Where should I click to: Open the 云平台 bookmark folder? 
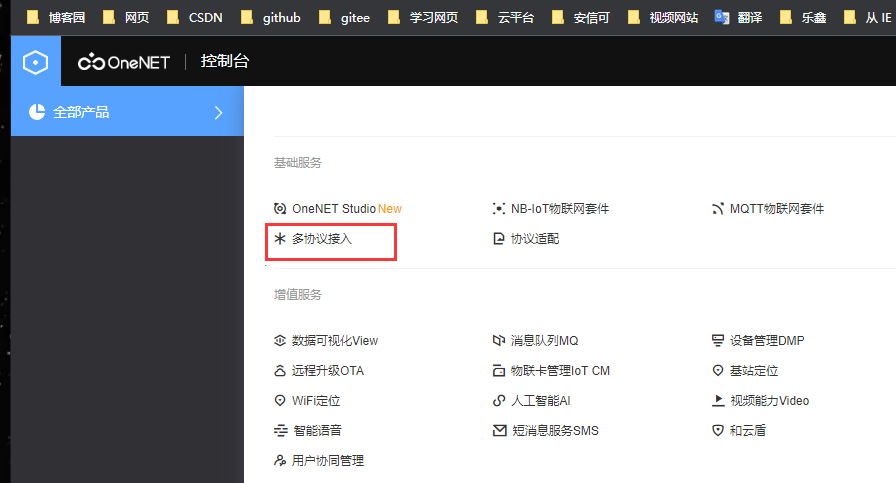point(505,18)
